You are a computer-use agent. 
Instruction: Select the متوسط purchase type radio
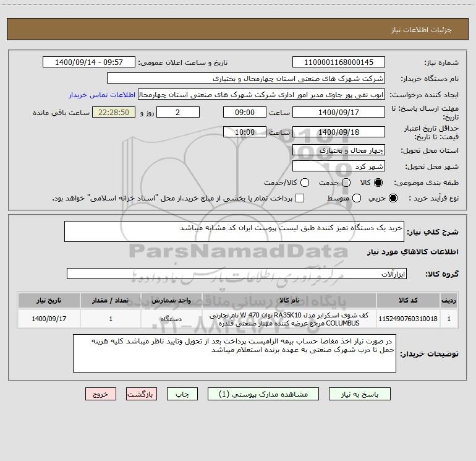click(357, 198)
